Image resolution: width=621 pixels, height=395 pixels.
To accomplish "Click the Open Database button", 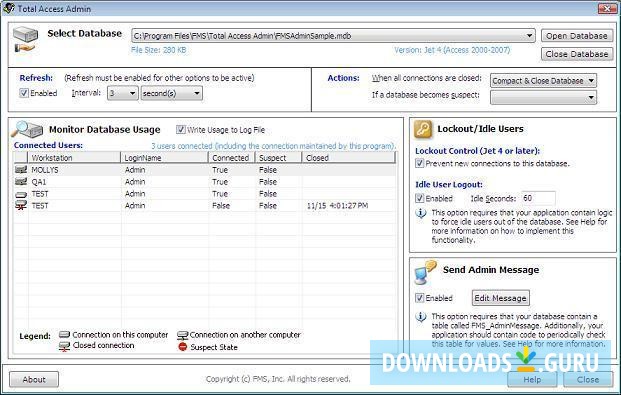I will coord(577,36).
